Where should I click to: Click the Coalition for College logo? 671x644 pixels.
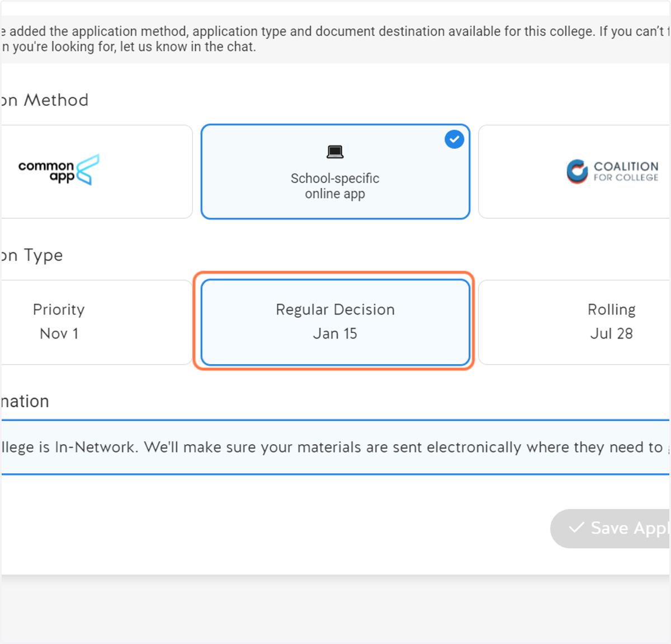tap(612, 171)
